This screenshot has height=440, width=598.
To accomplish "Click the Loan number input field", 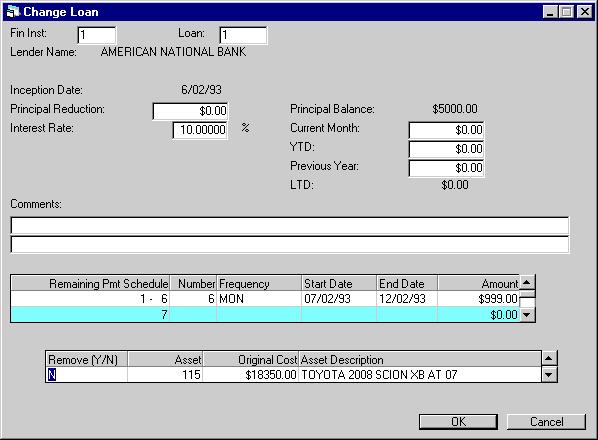I will point(243,35).
